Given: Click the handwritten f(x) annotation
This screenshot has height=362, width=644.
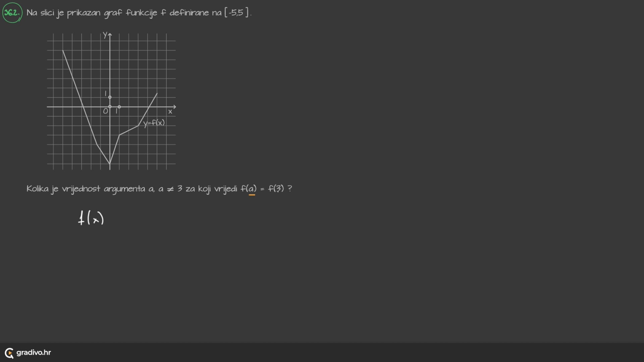Looking at the screenshot, I should pyautogui.click(x=91, y=218).
